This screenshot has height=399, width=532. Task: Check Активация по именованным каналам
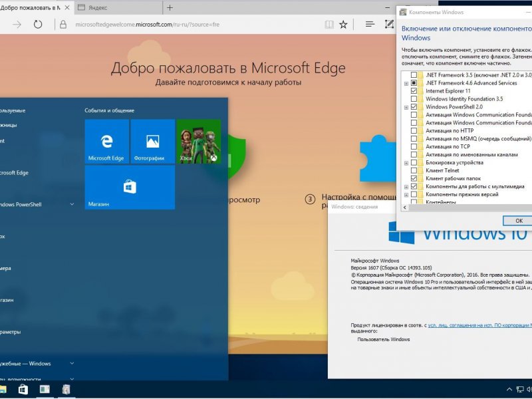point(414,154)
